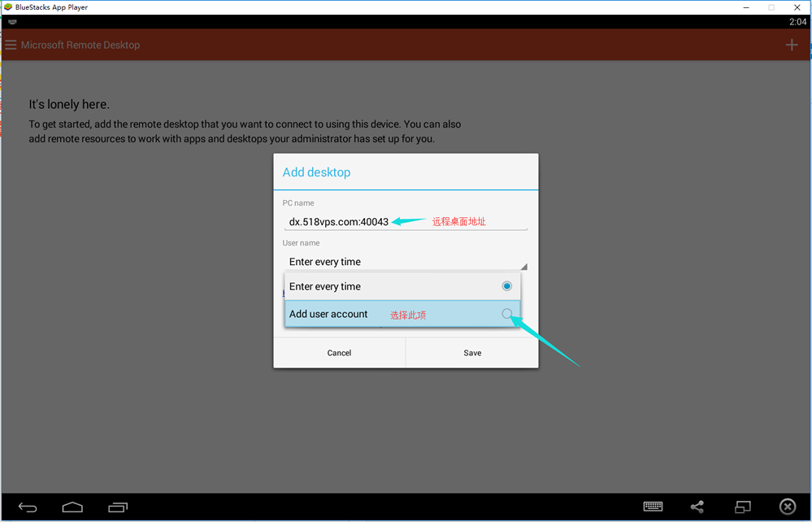Toggle the fullscreen screen-mirror icon
This screenshot has height=522, width=812.
pyautogui.click(x=743, y=507)
